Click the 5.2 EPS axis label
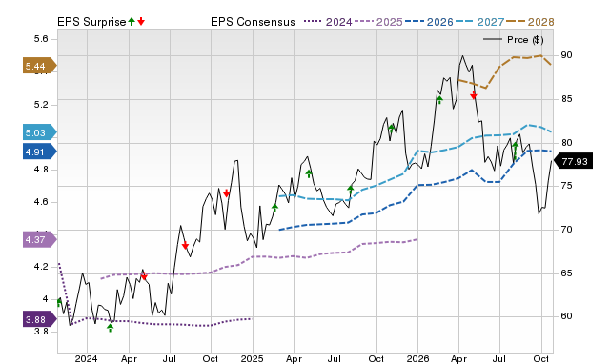This screenshot has width=610, height=364. 41,105
